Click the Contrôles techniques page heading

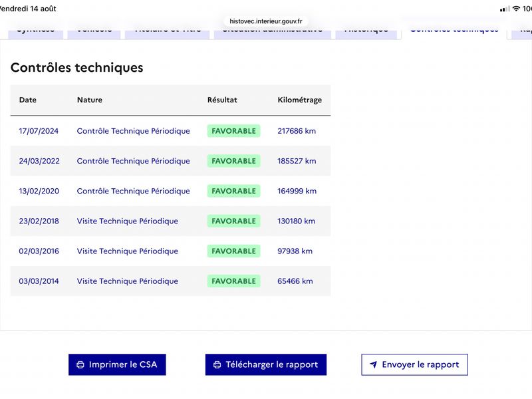tap(77, 67)
